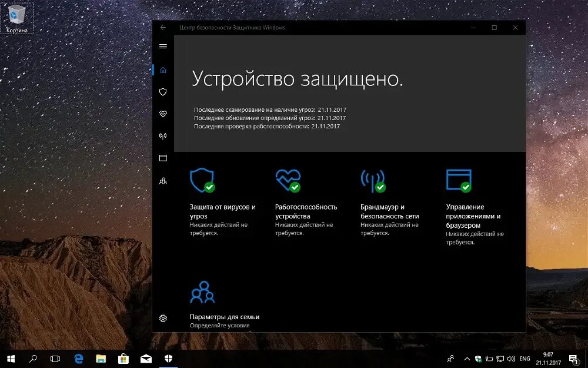Click "Последнее обновление определений угроз" line
Viewport: 588px width, 368px height.
click(x=270, y=118)
